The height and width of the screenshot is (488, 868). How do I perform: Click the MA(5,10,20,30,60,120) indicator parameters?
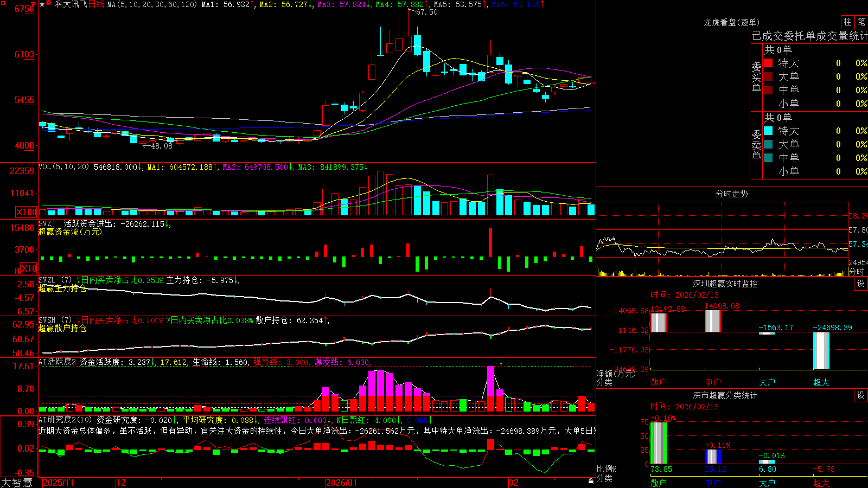pyautogui.click(x=152, y=4)
